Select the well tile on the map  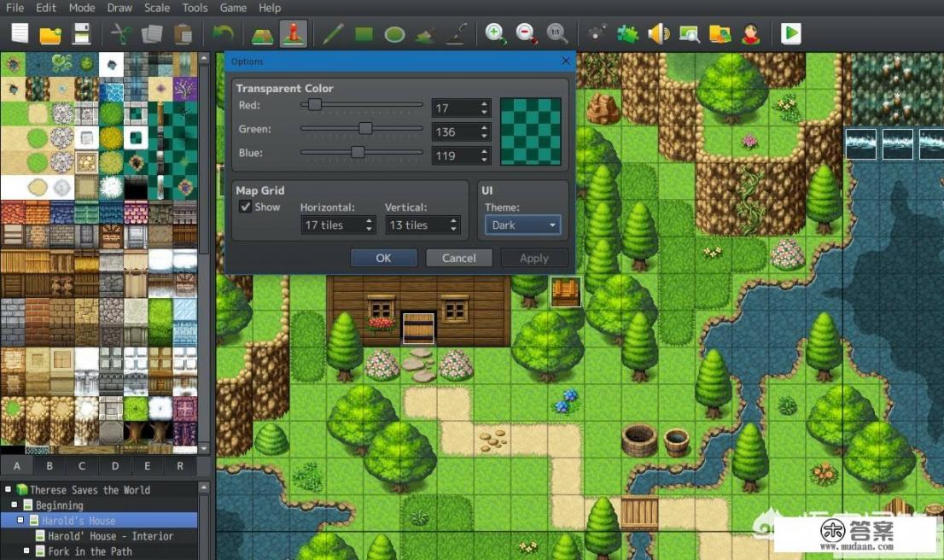[638, 440]
